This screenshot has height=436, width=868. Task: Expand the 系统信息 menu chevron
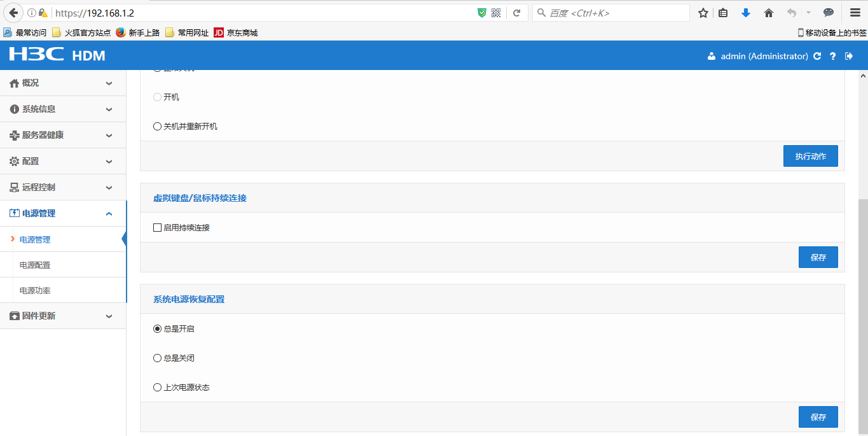109,109
